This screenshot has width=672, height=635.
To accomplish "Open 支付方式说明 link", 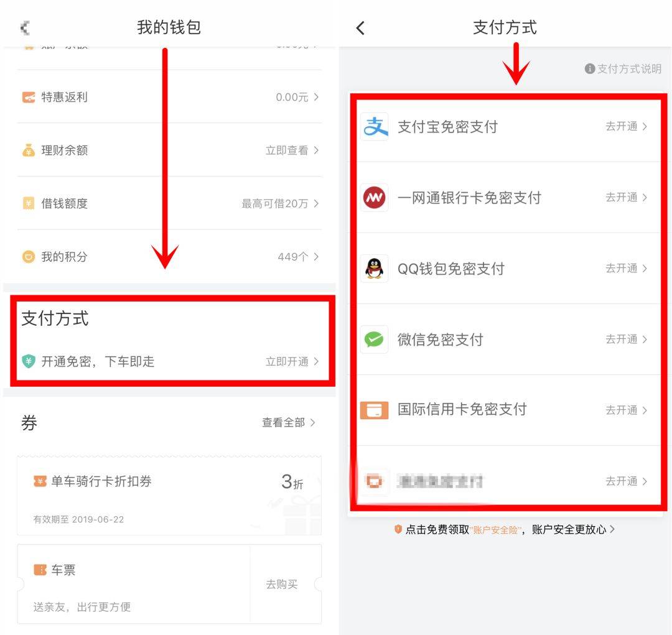I will [x=623, y=68].
